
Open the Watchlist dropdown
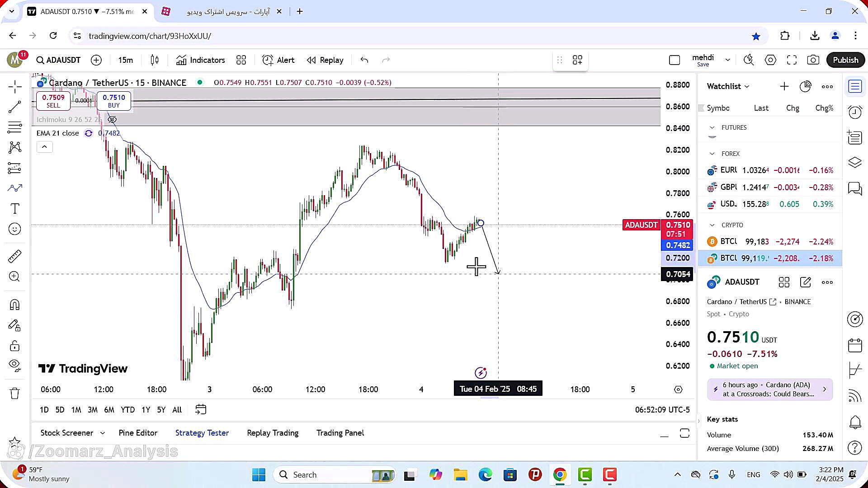[728, 86]
